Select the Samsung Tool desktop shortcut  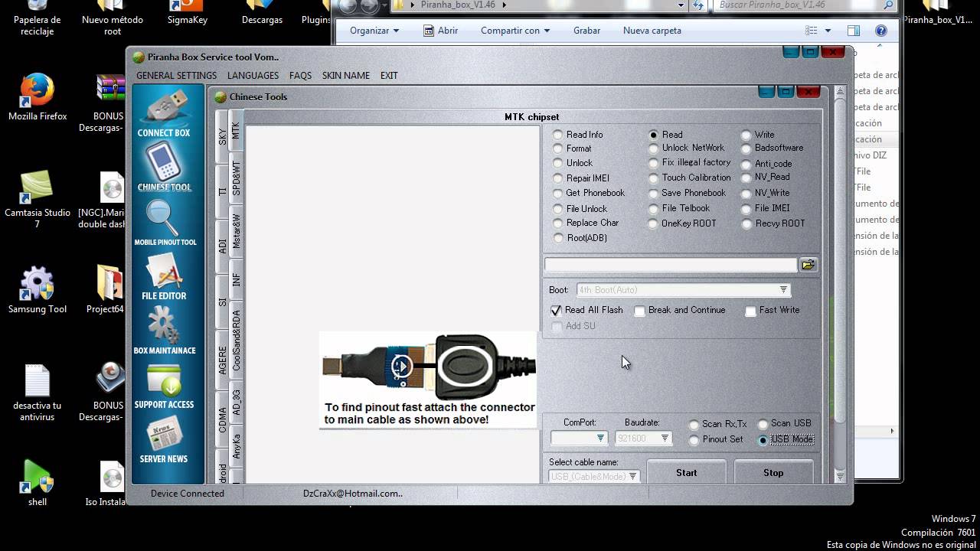38,291
